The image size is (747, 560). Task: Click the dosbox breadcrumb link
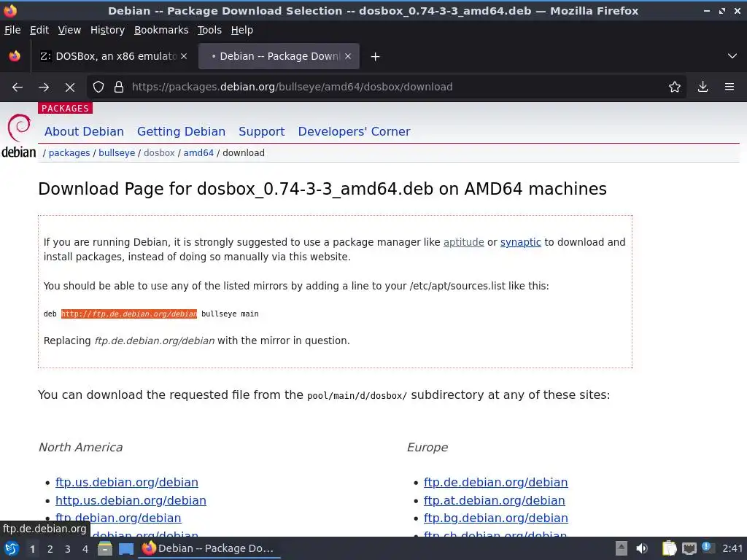[159, 153]
